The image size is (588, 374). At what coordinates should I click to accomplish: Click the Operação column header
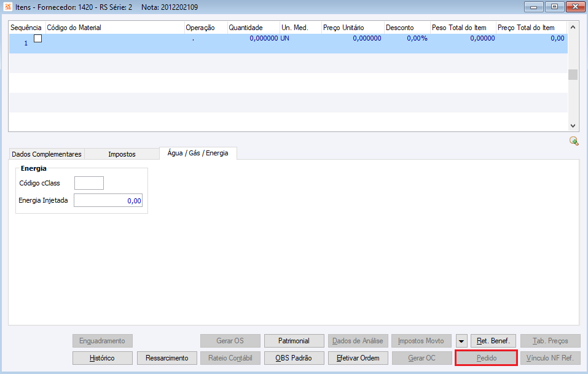[x=206, y=28]
